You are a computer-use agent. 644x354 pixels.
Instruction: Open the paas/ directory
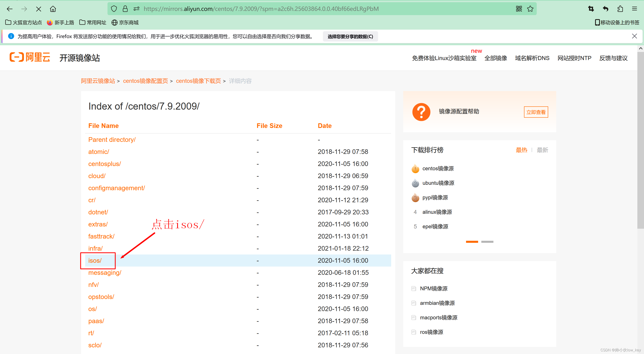point(96,321)
